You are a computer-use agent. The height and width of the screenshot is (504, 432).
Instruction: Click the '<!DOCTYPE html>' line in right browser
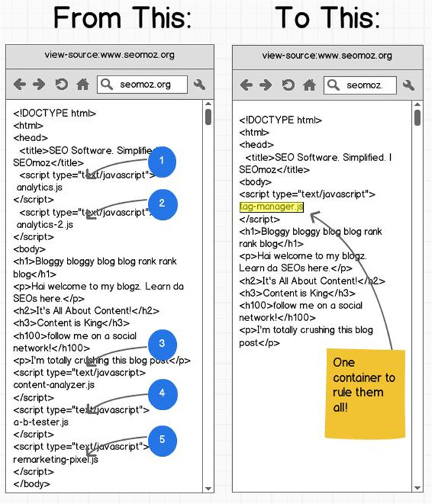281,120
